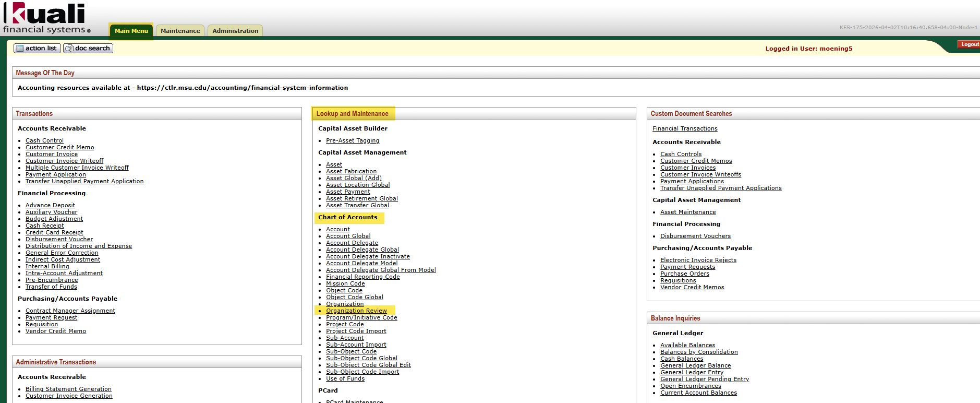980x403 pixels.
Task: Click the Logout button
Action: [x=969, y=44]
